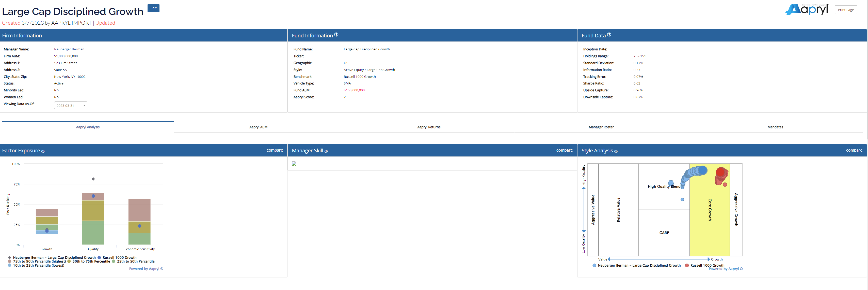Click the benchmark value Russell 1000 Growth
Screen dimensions: 868x290
pyautogui.click(x=360, y=77)
